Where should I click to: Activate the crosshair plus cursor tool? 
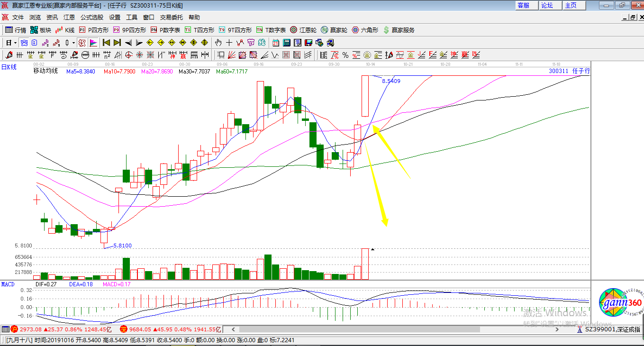(229, 43)
